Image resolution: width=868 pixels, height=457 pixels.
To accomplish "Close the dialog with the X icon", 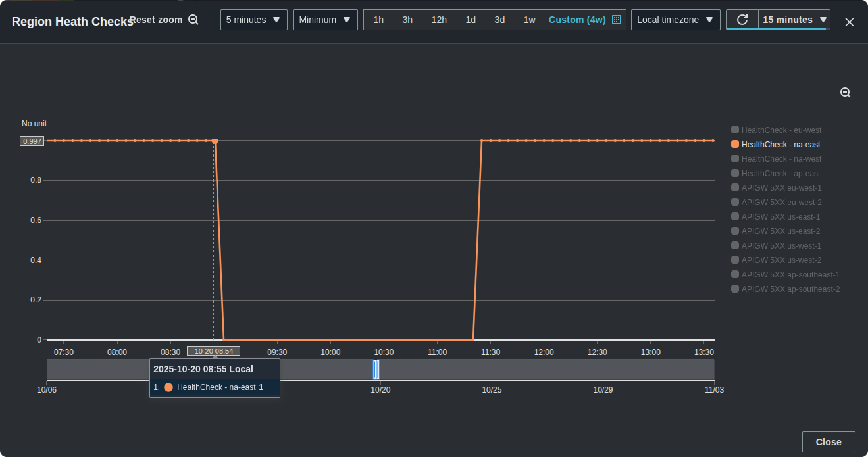I will click(x=850, y=22).
